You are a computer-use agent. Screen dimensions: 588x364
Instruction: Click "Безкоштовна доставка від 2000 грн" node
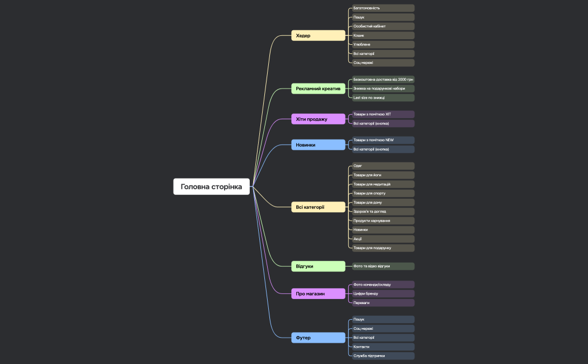(x=383, y=80)
